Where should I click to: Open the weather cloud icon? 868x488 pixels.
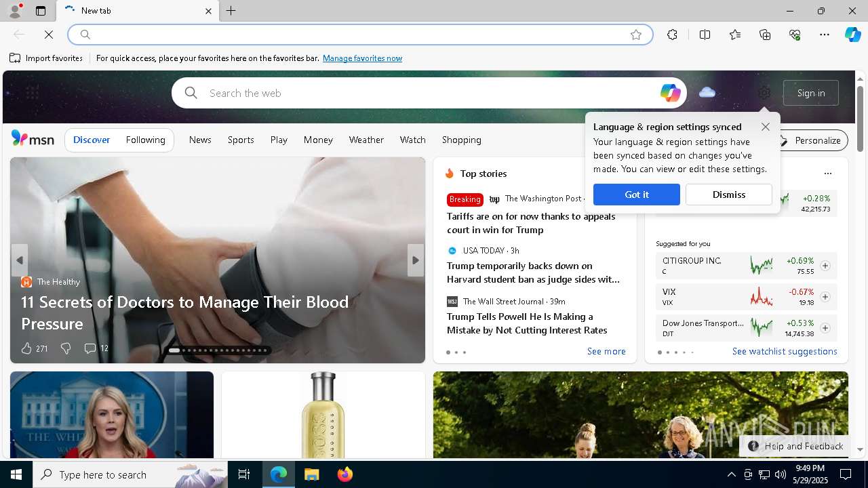point(707,92)
